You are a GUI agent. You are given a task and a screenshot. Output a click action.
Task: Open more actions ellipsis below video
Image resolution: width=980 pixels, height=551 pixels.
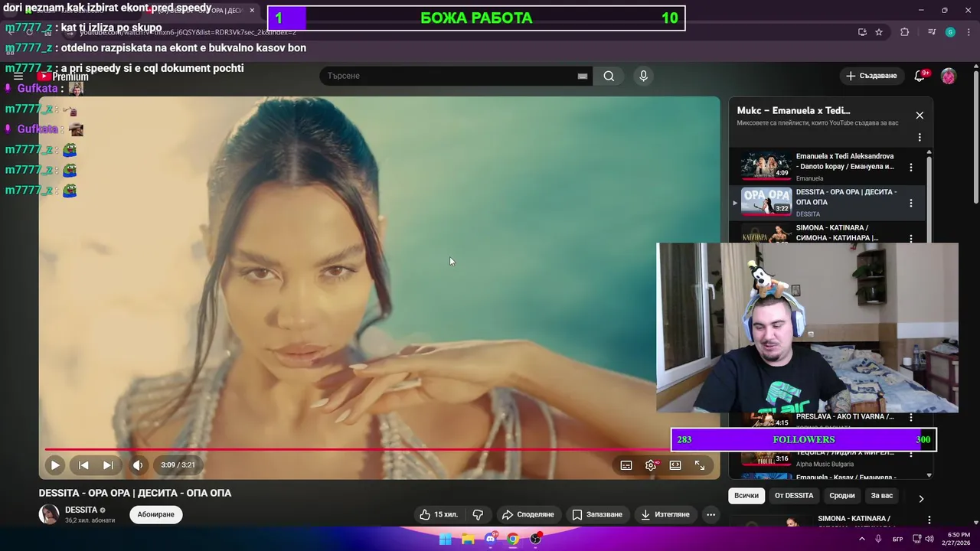711,514
